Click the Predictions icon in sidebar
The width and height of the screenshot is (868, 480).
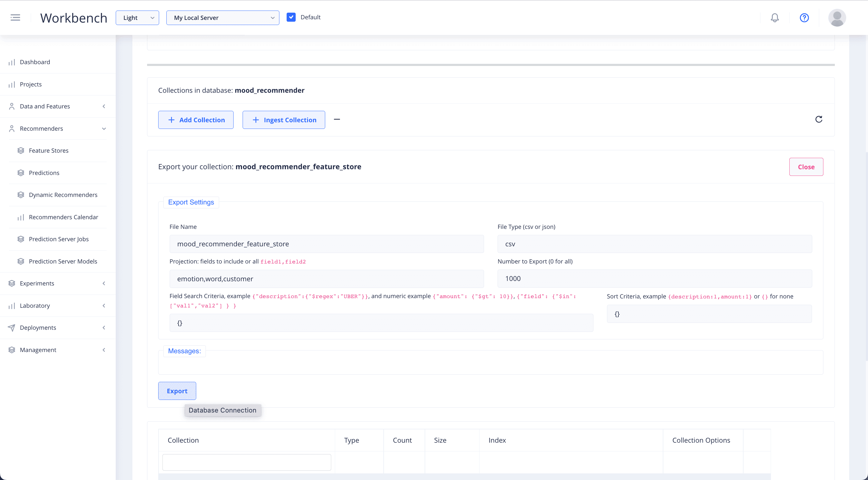[x=21, y=173]
